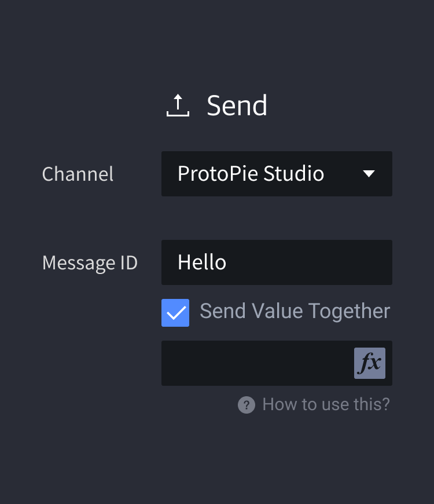Click the Message ID label

(90, 262)
